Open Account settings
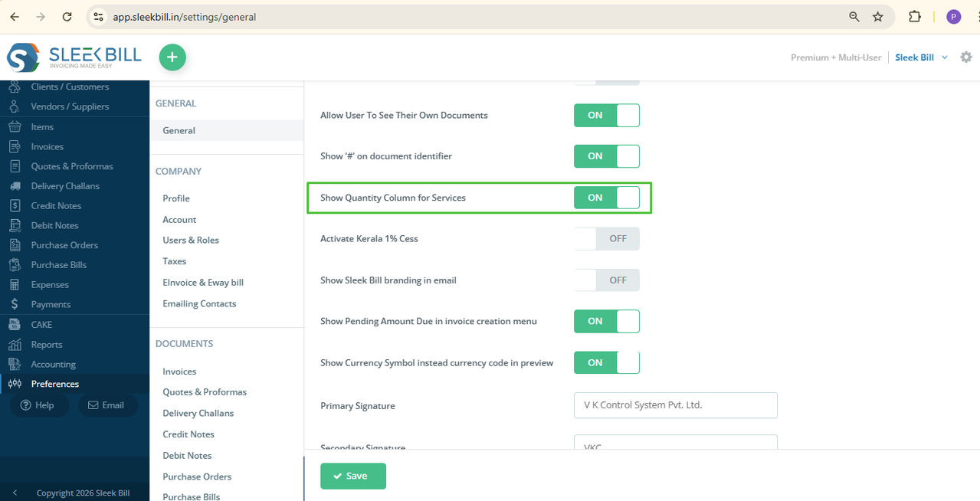980x501 pixels. click(x=179, y=219)
